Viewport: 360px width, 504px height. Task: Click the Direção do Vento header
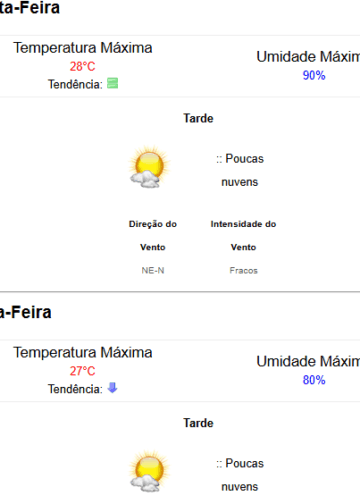[153, 235]
